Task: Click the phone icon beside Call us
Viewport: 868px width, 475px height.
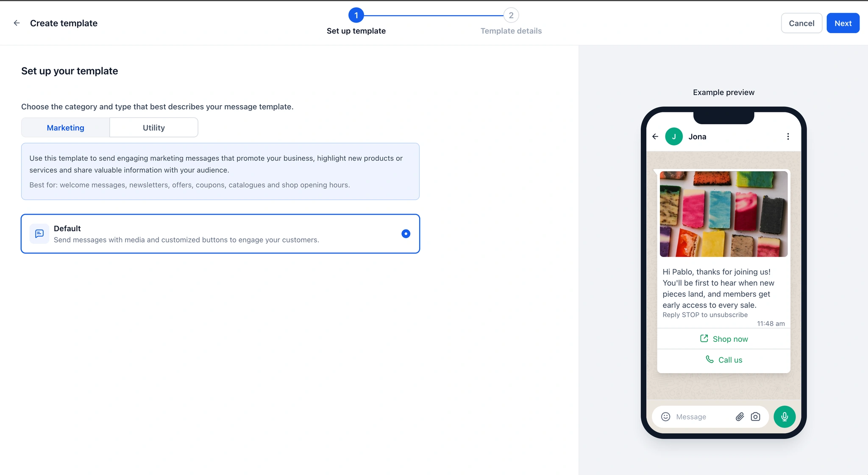Action: (x=709, y=359)
